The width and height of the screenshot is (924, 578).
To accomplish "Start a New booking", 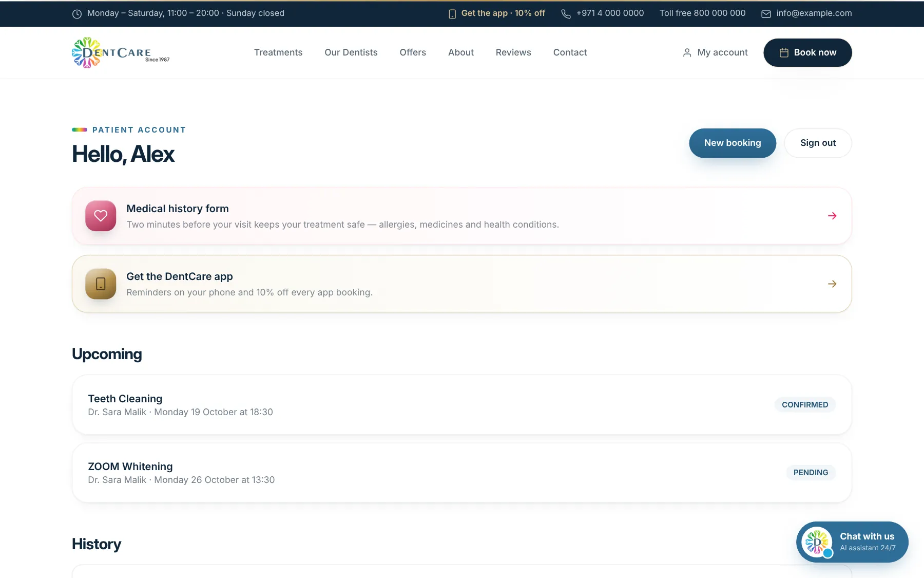I will point(733,143).
